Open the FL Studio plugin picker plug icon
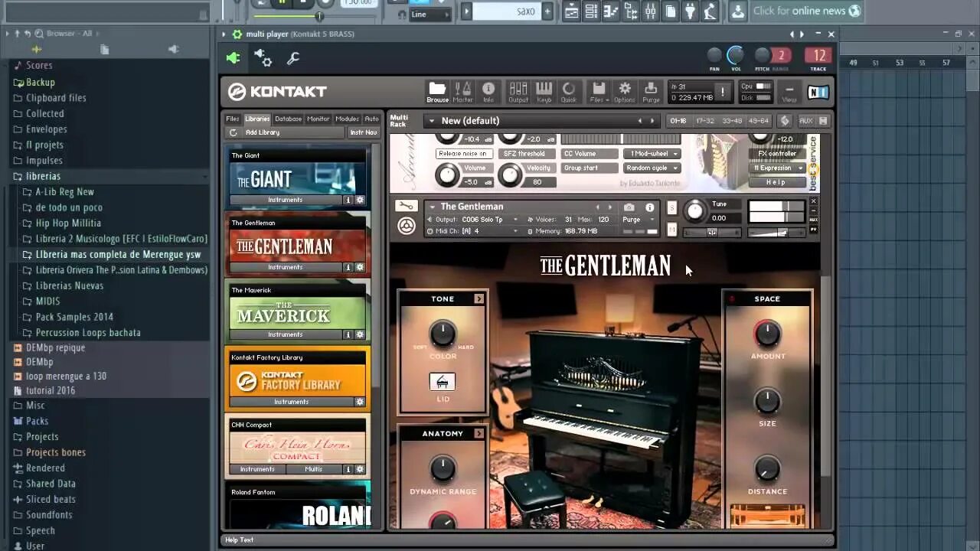 coord(690,11)
